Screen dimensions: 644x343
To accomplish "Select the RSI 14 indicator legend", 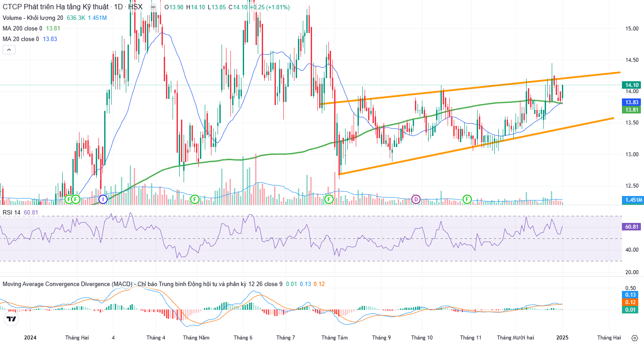I will click(12, 213).
